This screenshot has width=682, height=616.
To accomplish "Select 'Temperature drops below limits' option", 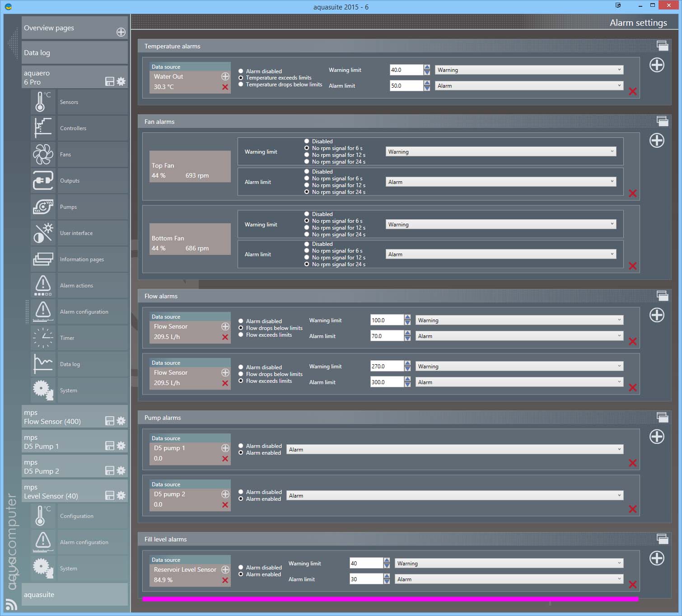I will tap(241, 85).
